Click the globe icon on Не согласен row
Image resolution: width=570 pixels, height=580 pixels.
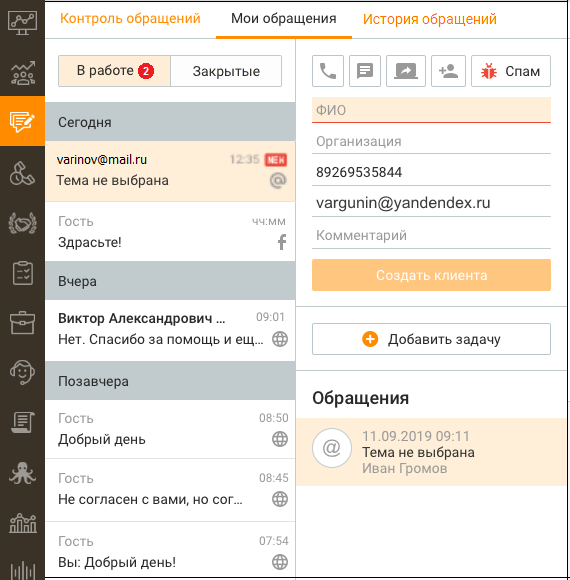coord(280,499)
